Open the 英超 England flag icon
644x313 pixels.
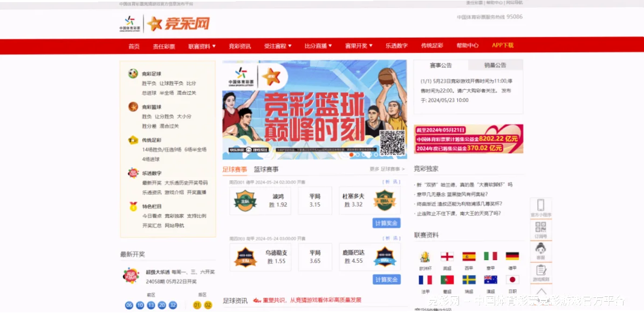point(447,257)
